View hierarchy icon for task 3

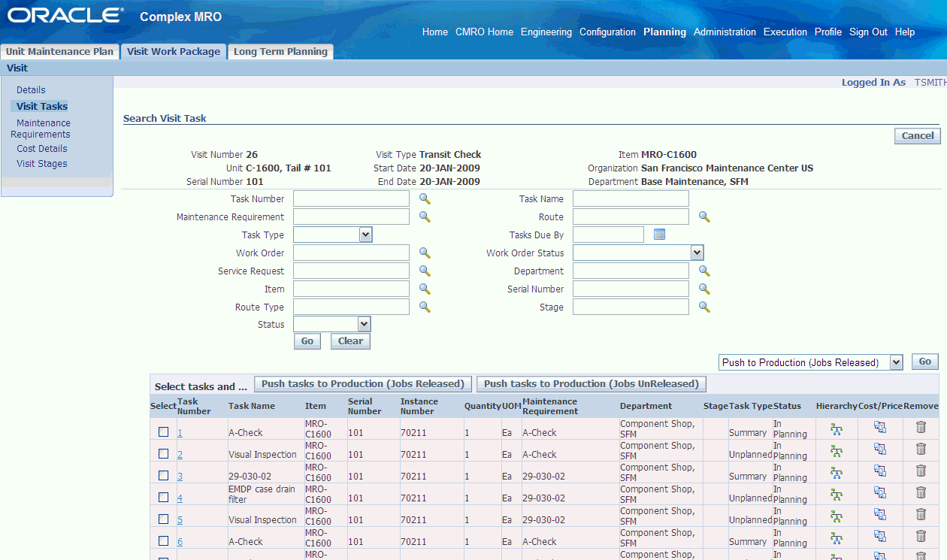[x=837, y=473]
